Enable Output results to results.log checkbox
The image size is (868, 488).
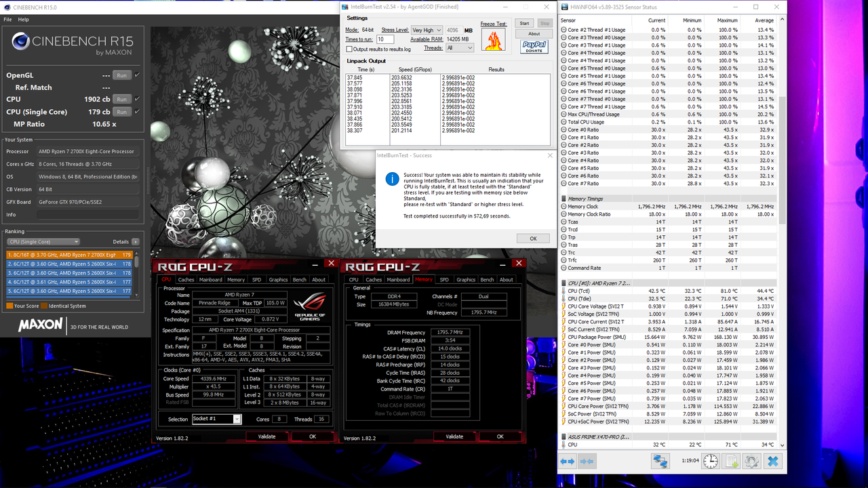point(349,49)
